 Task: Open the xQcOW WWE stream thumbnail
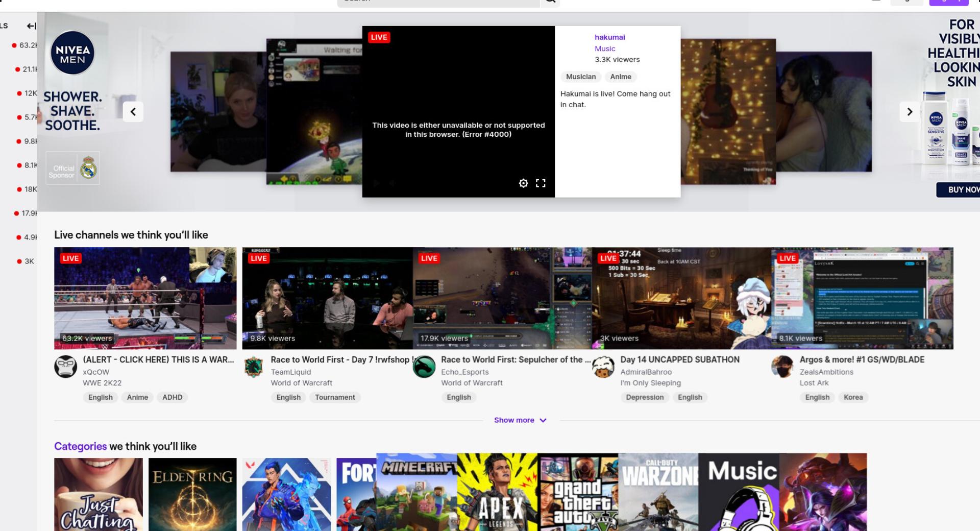tap(145, 298)
